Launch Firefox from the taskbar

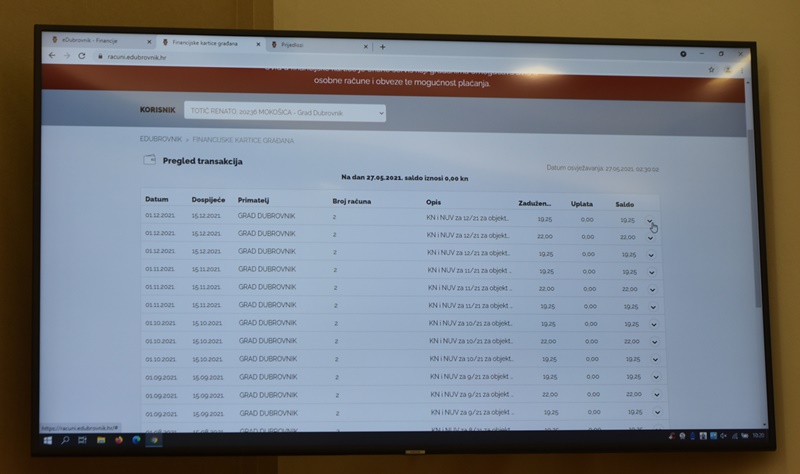coord(119,439)
